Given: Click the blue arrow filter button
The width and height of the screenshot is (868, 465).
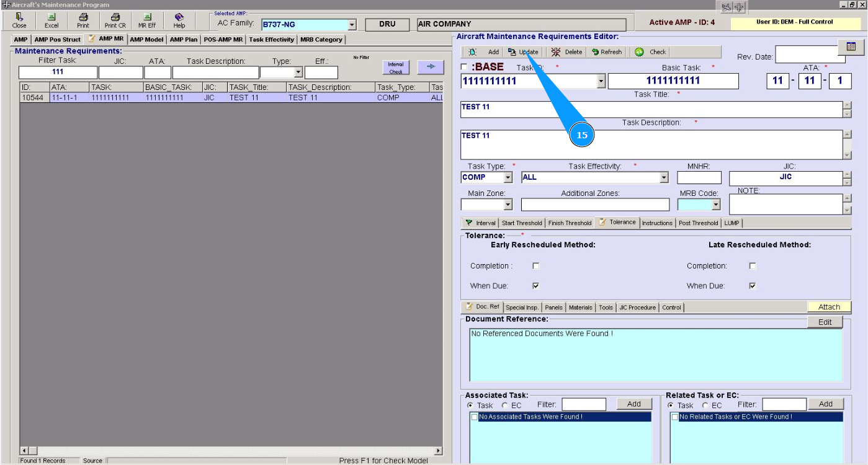Looking at the screenshot, I should pos(431,66).
